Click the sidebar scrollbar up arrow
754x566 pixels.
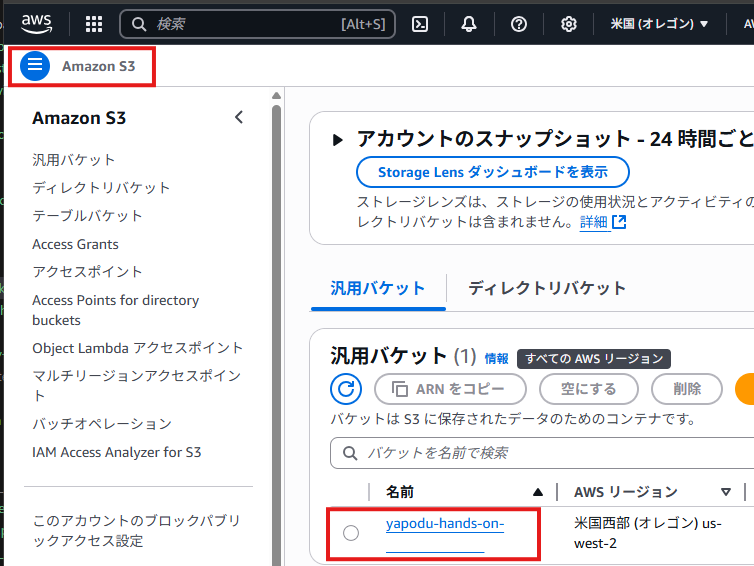(276, 96)
